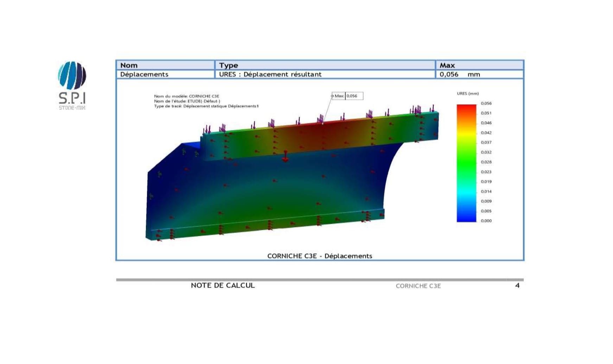Click 'Nom de l'étude: ETUDE(-Défaut-)' line
Image resolution: width=613 pixels, height=364 pixels.
(187, 101)
